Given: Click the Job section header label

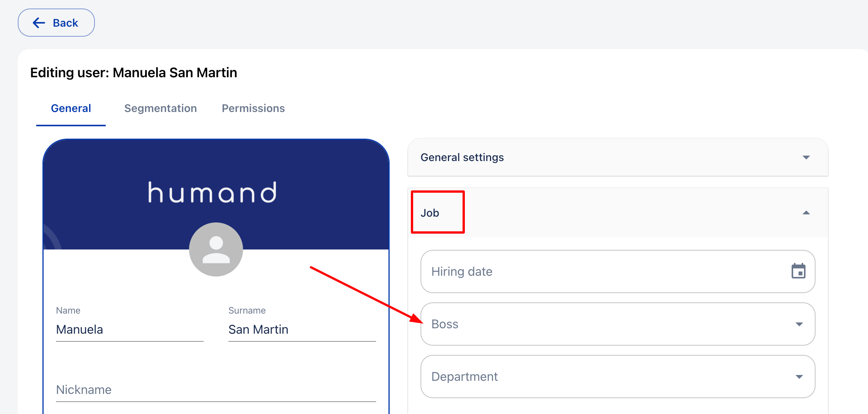Looking at the screenshot, I should (x=430, y=213).
